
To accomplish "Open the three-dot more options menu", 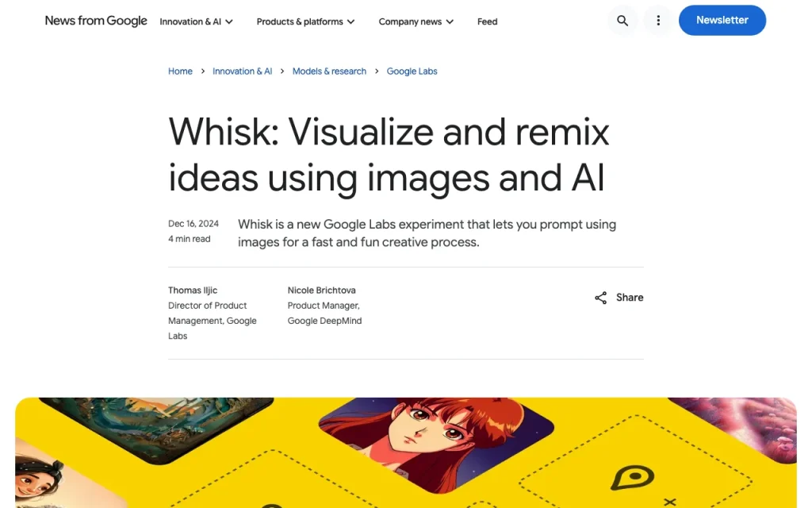I will click(658, 21).
